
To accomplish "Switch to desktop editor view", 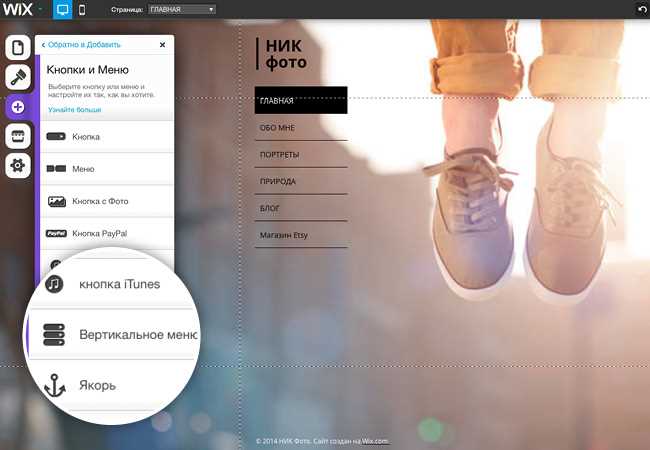I will 63,10.
